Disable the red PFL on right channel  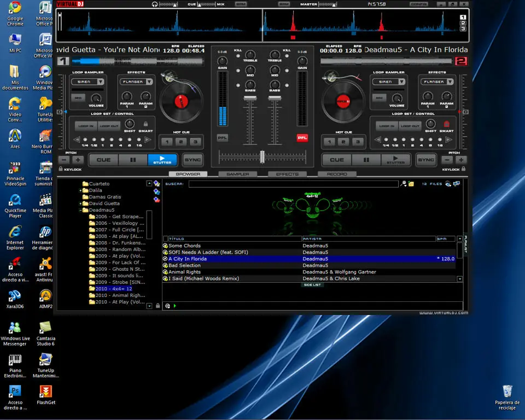[302, 138]
